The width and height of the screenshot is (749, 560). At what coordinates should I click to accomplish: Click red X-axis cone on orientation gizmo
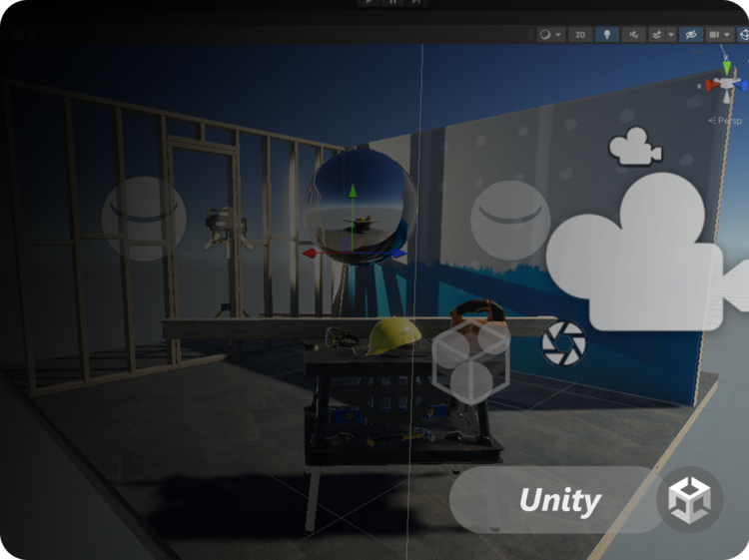(713, 86)
